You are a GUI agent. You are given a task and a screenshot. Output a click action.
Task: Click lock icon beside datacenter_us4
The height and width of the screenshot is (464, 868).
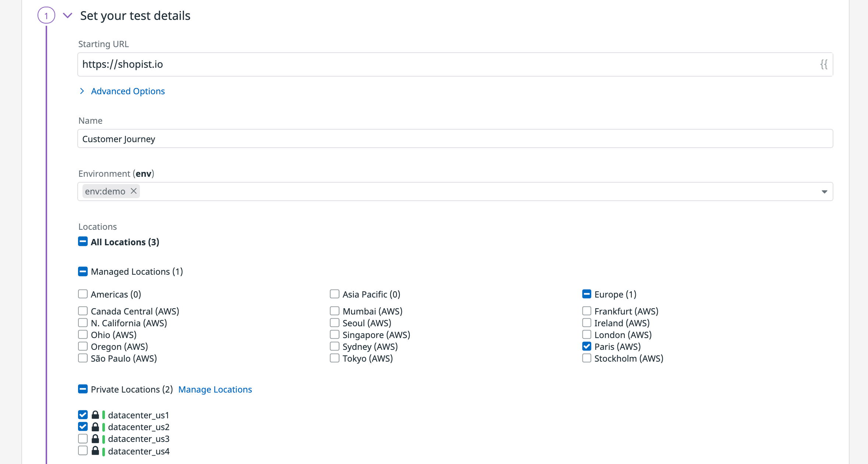[95, 450]
